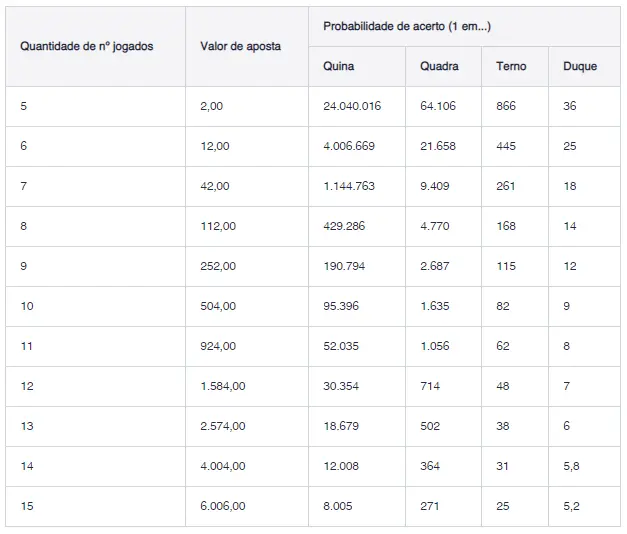Click the "Quantidade de nº jogados" column header
The height and width of the screenshot is (534, 627).
[x=87, y=46]
